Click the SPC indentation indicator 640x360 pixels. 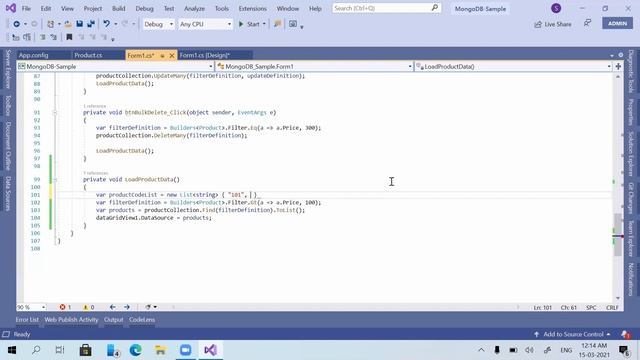(x=591, y=307)
